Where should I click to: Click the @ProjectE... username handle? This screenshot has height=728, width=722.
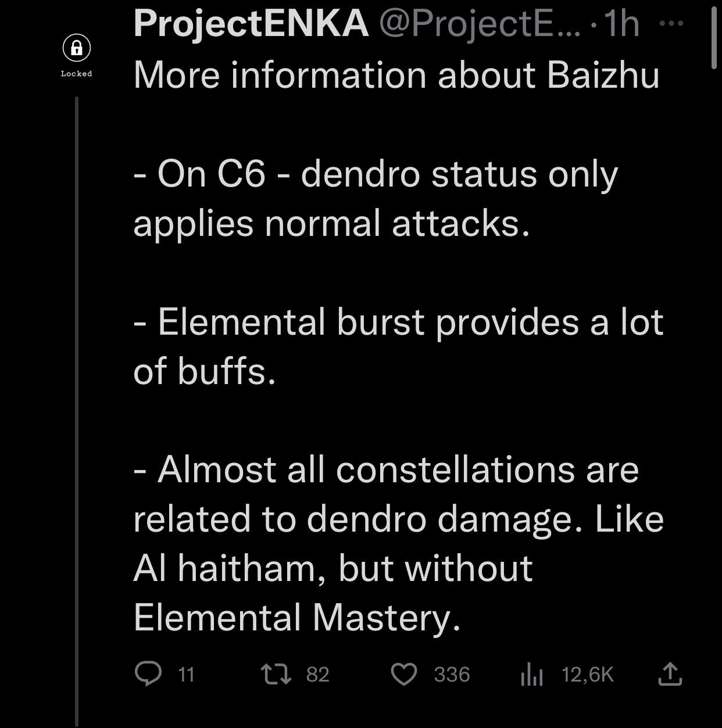[x=480, y=23]
